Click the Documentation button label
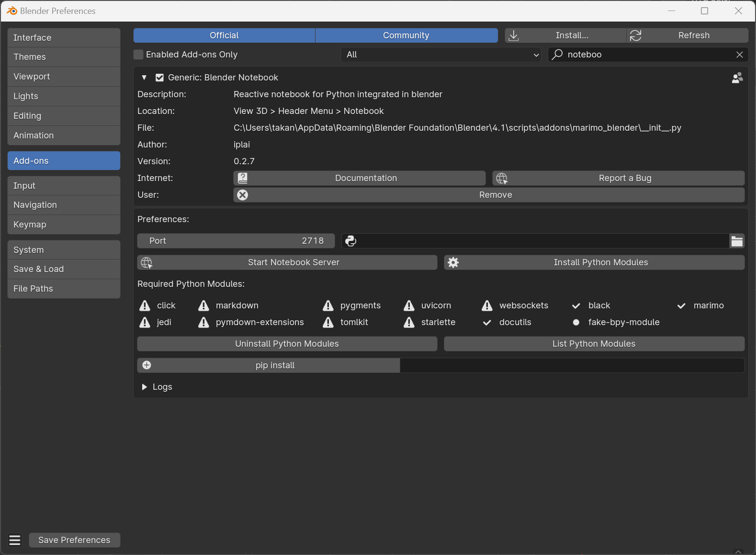Screen dimensions: 756x555 coord(366,178)
